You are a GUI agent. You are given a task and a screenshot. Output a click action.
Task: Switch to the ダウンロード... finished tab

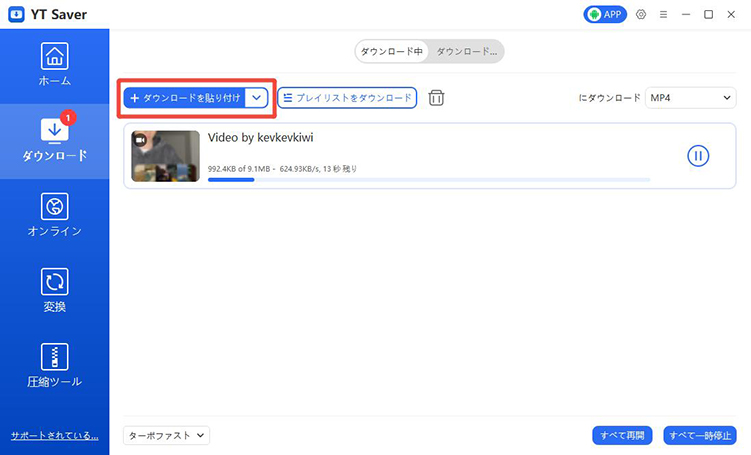pos(467,51)
